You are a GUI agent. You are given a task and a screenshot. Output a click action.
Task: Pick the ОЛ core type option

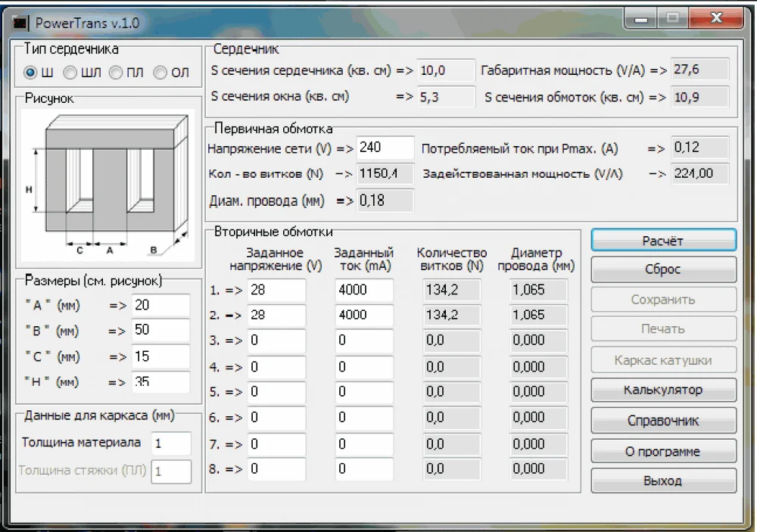click(x=160, y=73)
